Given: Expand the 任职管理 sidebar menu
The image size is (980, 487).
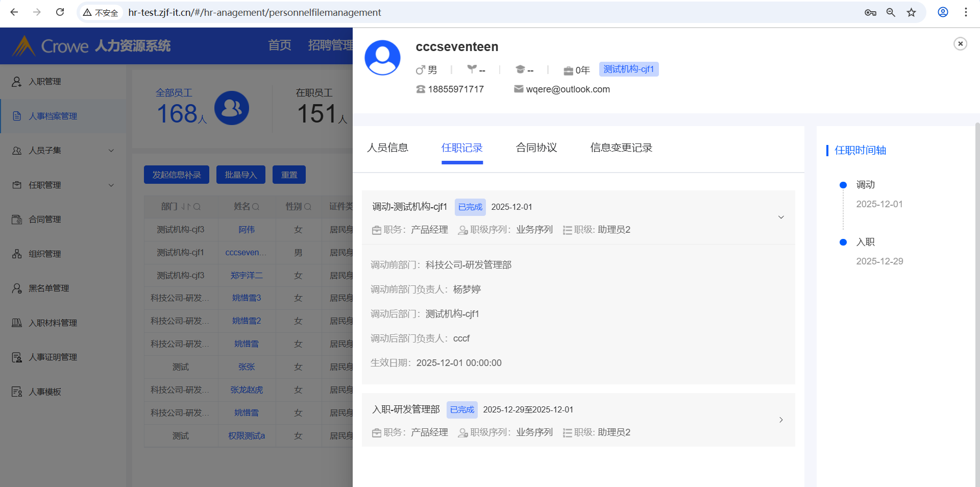Looking at the screenshot, I should 111,185.
